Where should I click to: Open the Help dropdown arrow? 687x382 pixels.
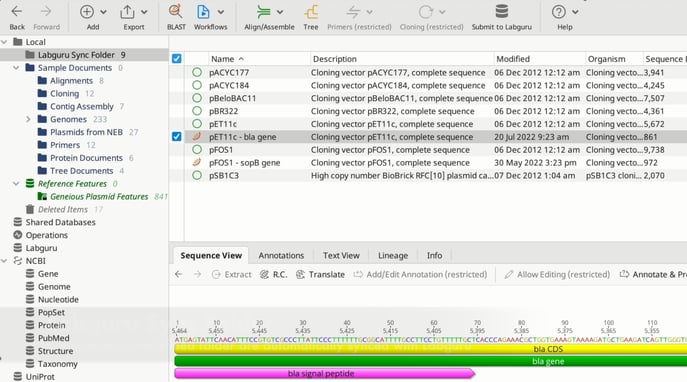click(x=575, y=12)
